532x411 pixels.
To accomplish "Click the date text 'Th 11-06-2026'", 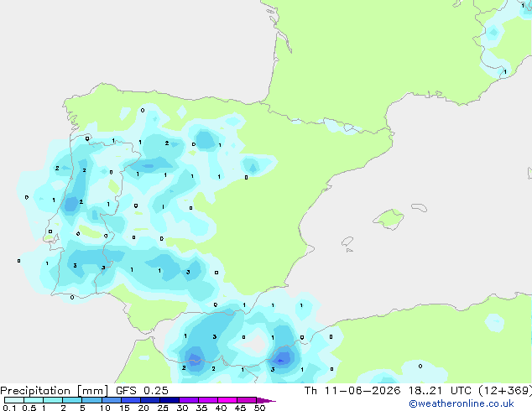I will click(x=352, y=391).
